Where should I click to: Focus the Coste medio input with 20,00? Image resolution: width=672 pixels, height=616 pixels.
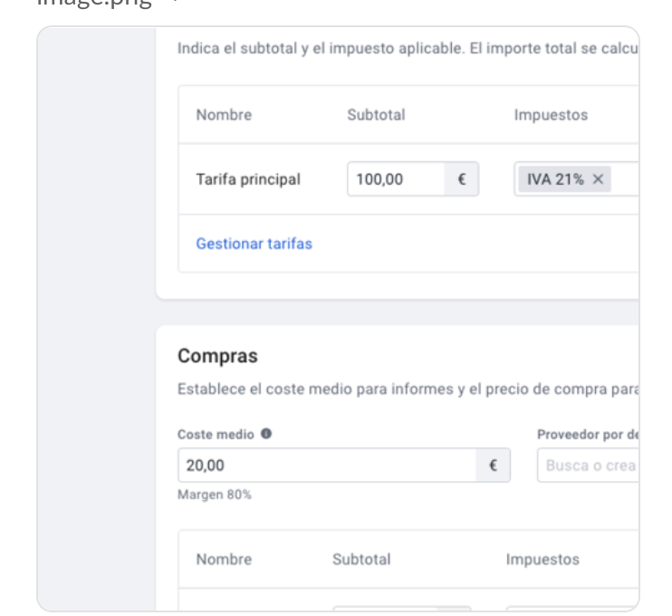327,466
